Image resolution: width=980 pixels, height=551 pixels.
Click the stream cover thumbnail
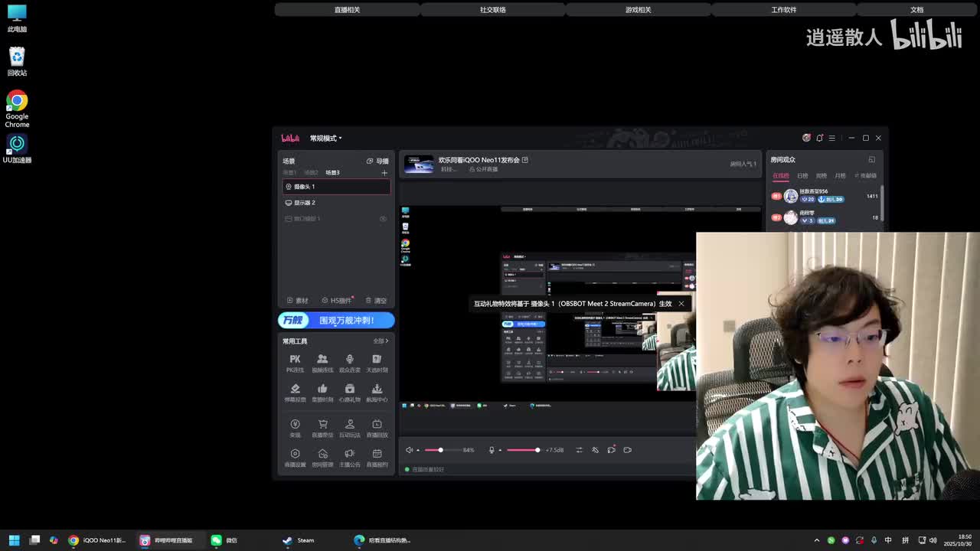(419, 164)
